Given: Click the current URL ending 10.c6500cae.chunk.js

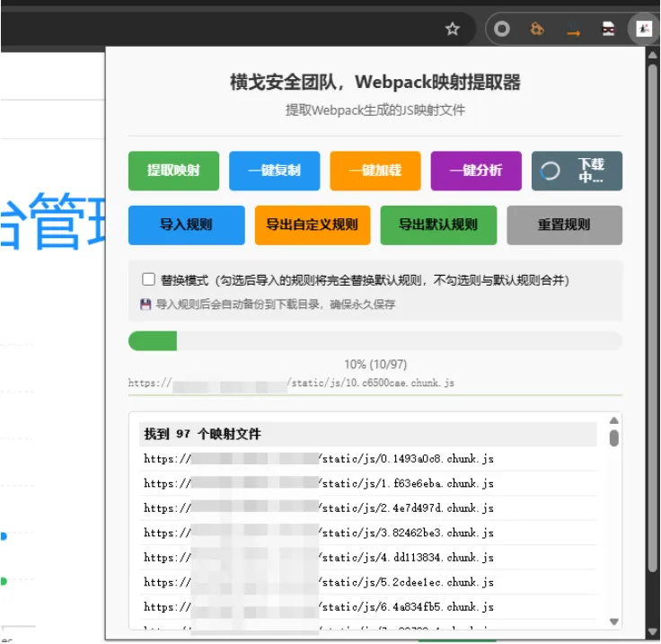Looking at the screenshot, I should click(291, 383).
